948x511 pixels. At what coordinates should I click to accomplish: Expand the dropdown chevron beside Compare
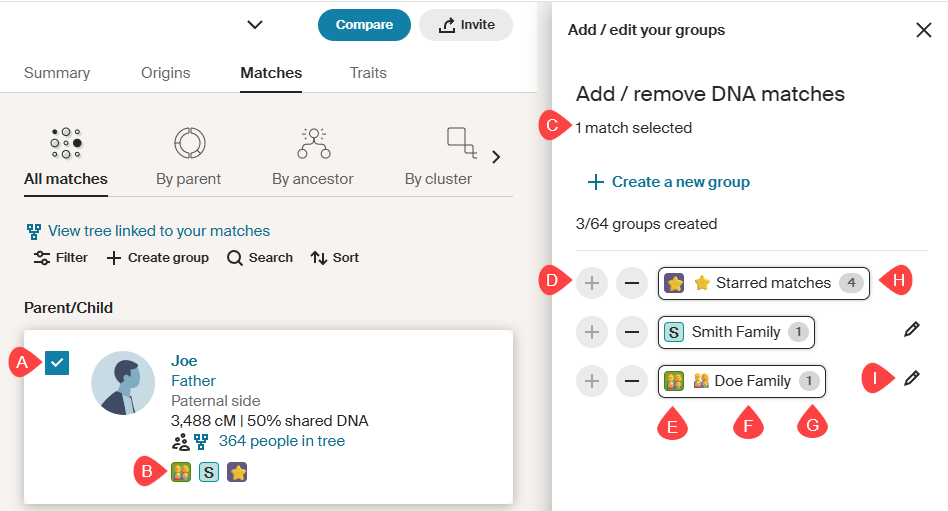(255, 25)
